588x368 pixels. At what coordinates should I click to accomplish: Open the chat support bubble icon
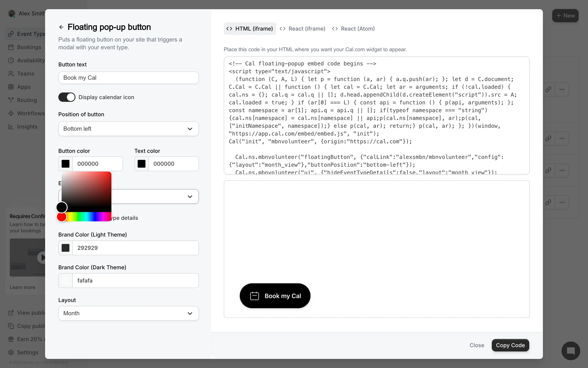pos(571,351)
